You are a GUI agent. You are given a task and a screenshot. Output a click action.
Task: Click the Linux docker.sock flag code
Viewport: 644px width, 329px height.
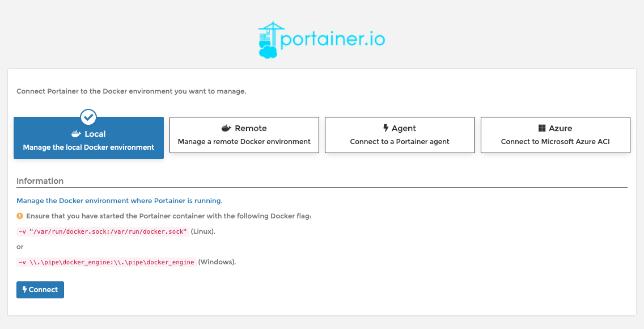coord(103,231)
